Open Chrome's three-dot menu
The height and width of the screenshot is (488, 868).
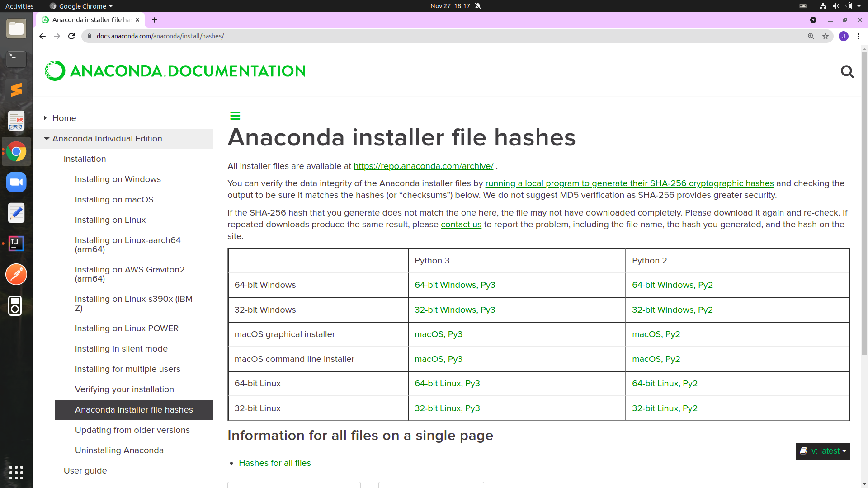pyautogui.click(x=858, y=36)
